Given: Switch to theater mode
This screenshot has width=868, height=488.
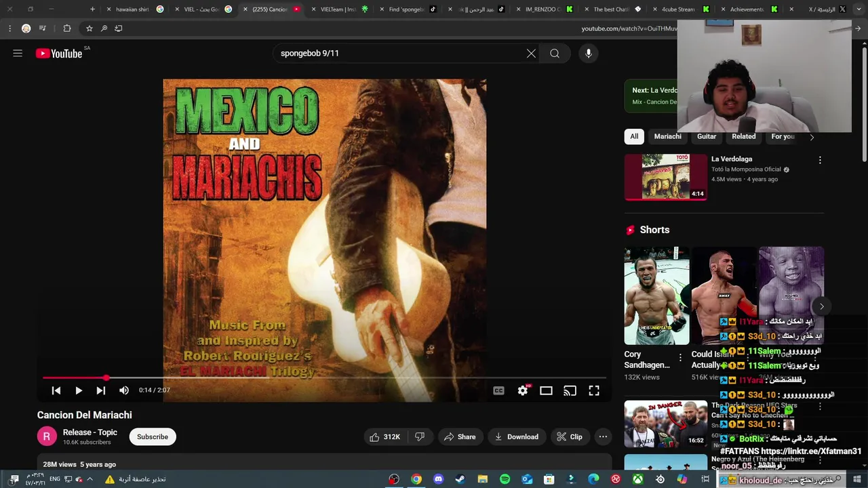Looking at the screenshot, I should [x=546, y=390].
